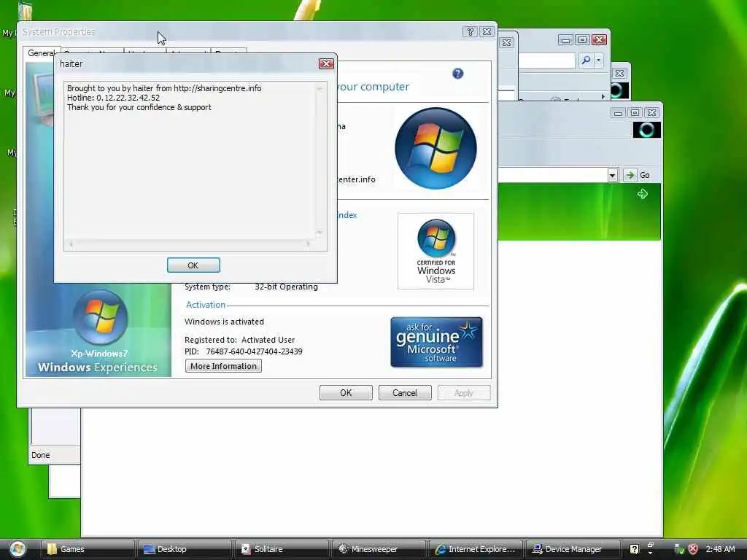Click the network tray icon

[x=679, y=549]
